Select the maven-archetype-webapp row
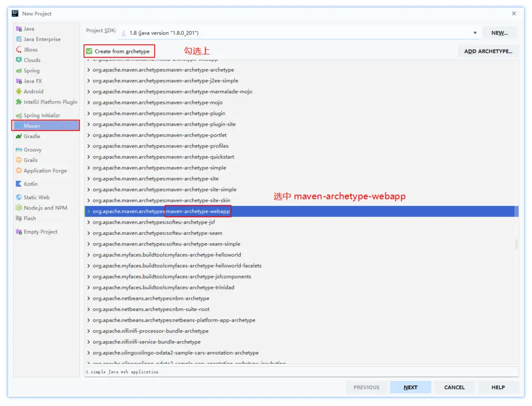Image resolution: width=532 pixels, height=406 pixels. (301, 211)
